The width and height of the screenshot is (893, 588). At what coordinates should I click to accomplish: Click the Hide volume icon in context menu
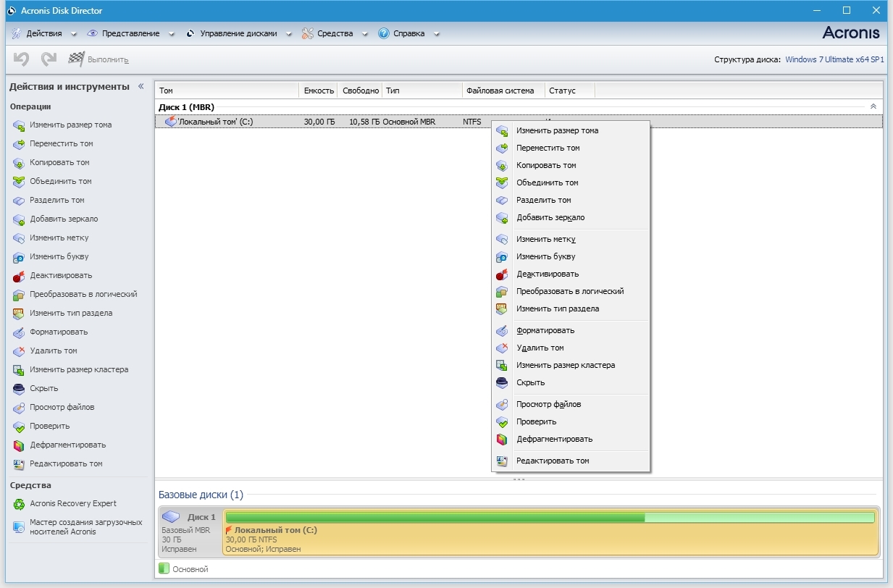502,383
